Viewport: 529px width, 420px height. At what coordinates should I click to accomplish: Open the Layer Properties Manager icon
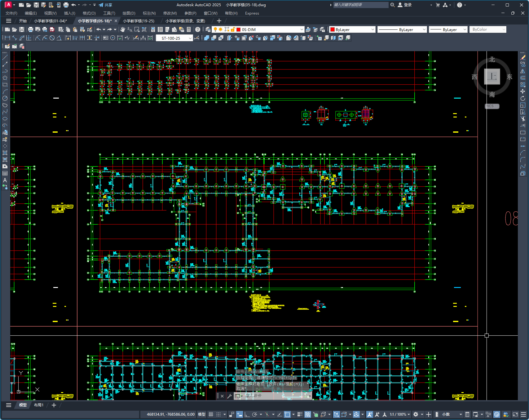click(x=208, y=29)
